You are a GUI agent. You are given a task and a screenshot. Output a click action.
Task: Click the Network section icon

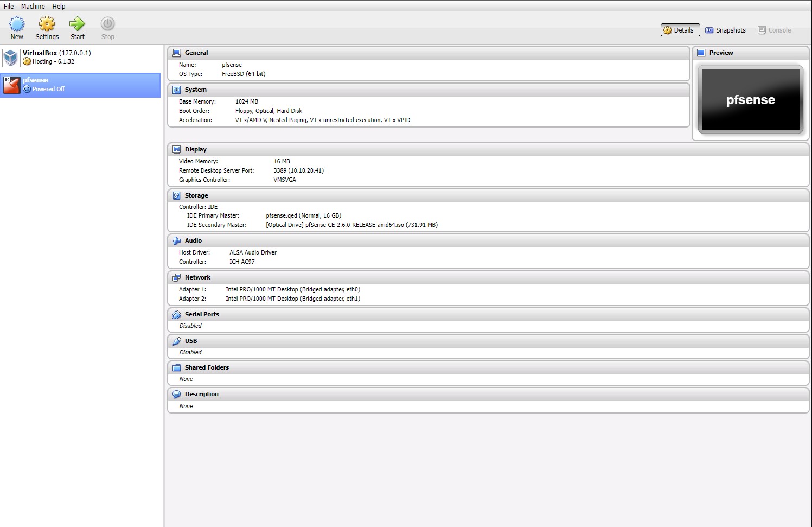click(x=176, y=277)
